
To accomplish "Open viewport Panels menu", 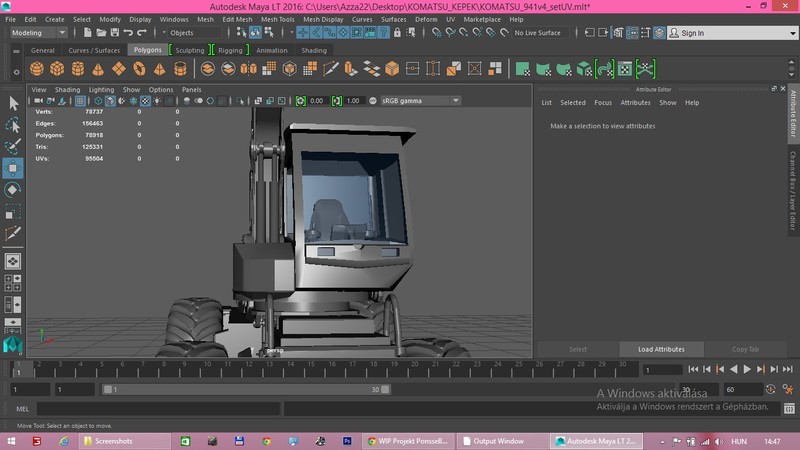I will tap(191, 89).
